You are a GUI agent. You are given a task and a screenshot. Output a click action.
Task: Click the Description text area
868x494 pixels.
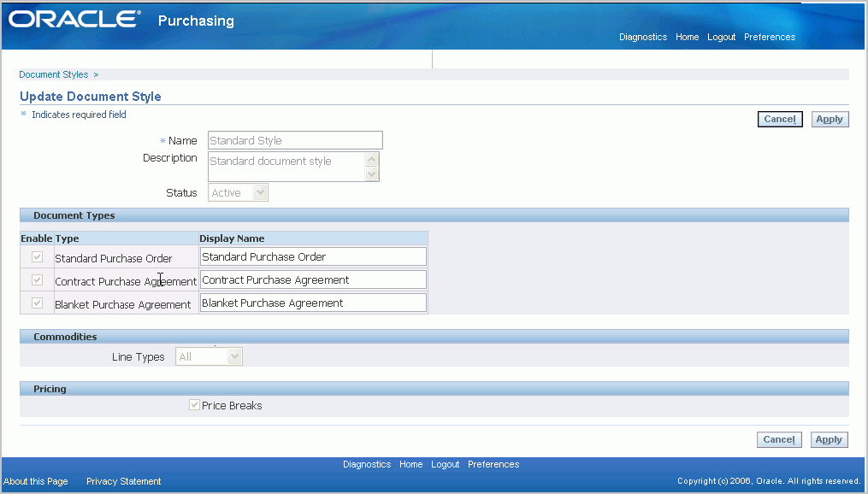(x=286, y=167)
